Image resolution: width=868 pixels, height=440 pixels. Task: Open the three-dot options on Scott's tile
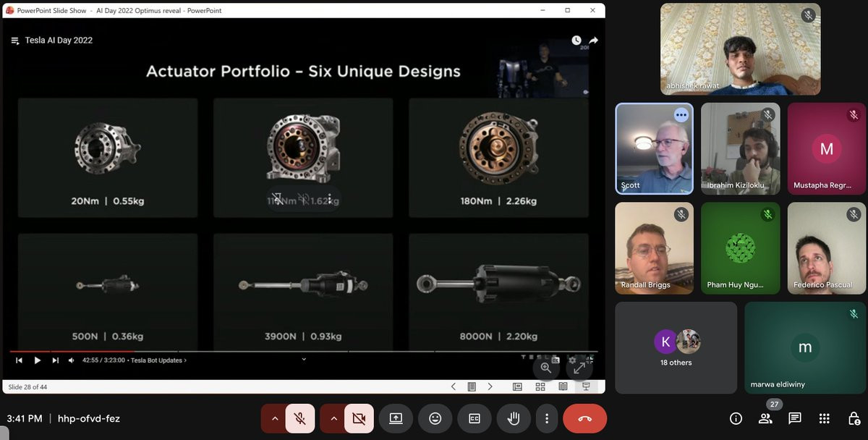[681, 115]
